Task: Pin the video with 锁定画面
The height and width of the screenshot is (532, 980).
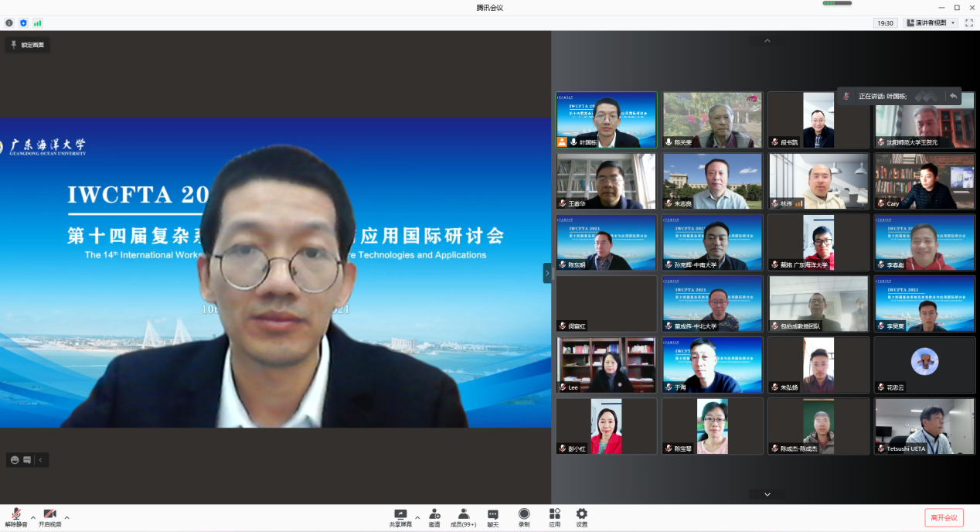Action: (x=27, y=45)
